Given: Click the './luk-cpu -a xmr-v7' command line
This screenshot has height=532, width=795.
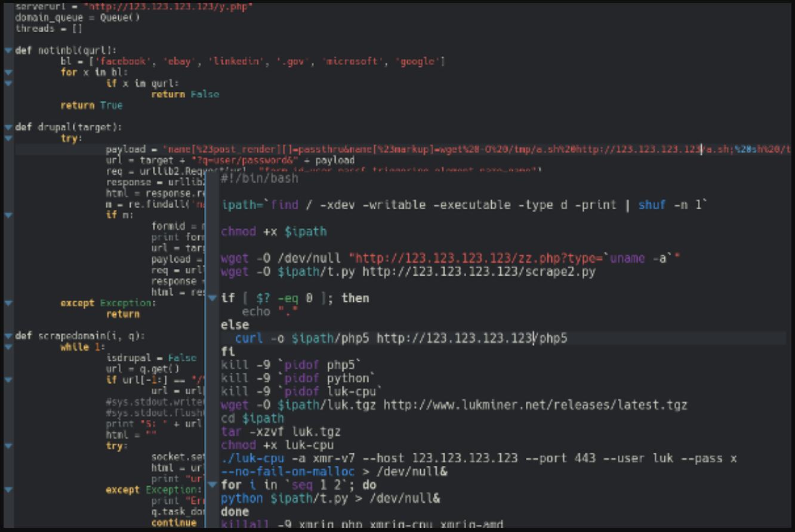Looking at the screenshot, I should pyautogui.click(x=479, y=458).
